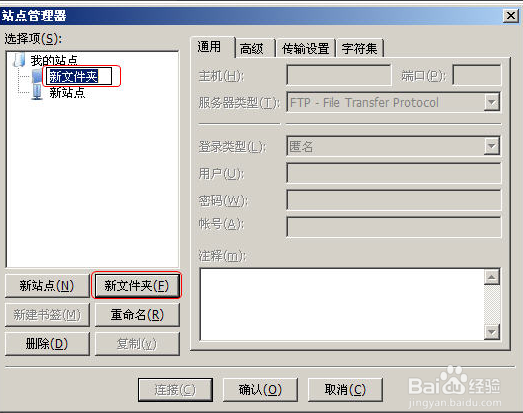Switch to the 高级 tab

[251, 49]
